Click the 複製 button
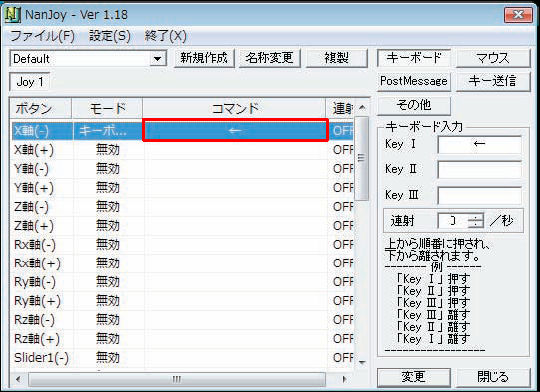The image size is (540, 392). tap(337, 58)
